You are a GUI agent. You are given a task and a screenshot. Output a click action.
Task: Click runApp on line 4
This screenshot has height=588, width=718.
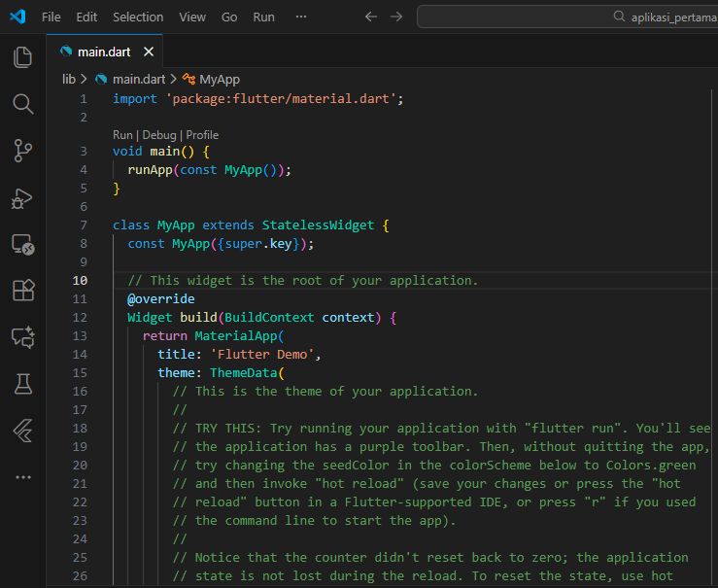[151, 170]
